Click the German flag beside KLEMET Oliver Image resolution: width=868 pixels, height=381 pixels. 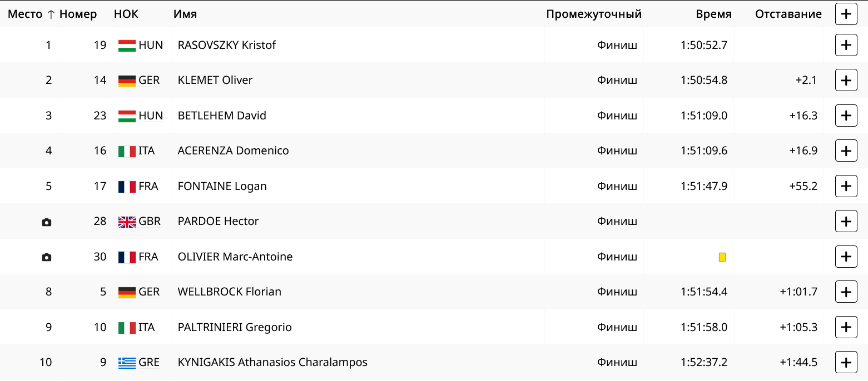tap(126, 80)
